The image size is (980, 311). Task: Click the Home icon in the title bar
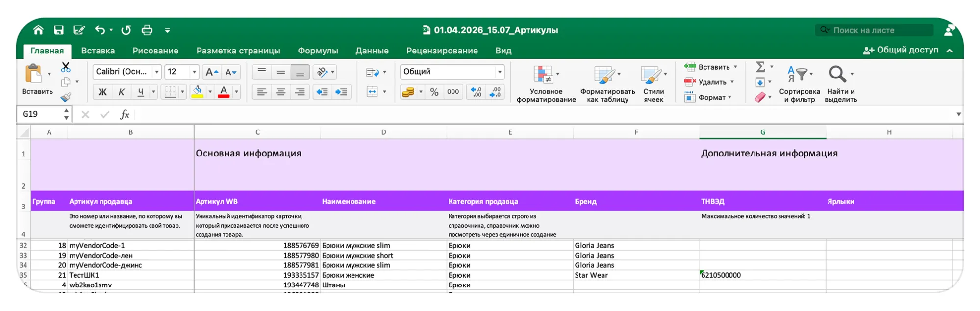pos(38,30)
